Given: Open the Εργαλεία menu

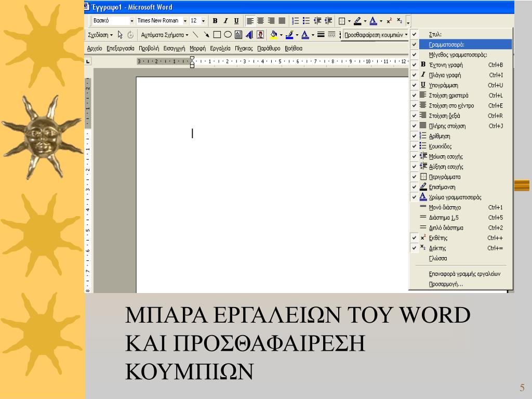Looking at the screenshot, I should click(x=220, y=48).
